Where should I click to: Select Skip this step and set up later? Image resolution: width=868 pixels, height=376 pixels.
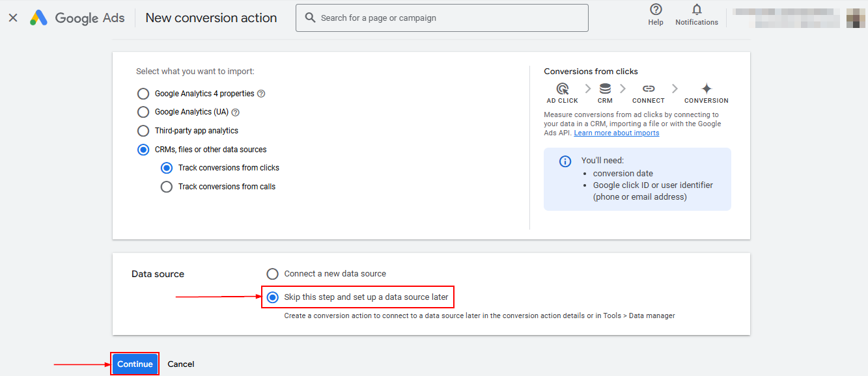(x=272, y=297)
